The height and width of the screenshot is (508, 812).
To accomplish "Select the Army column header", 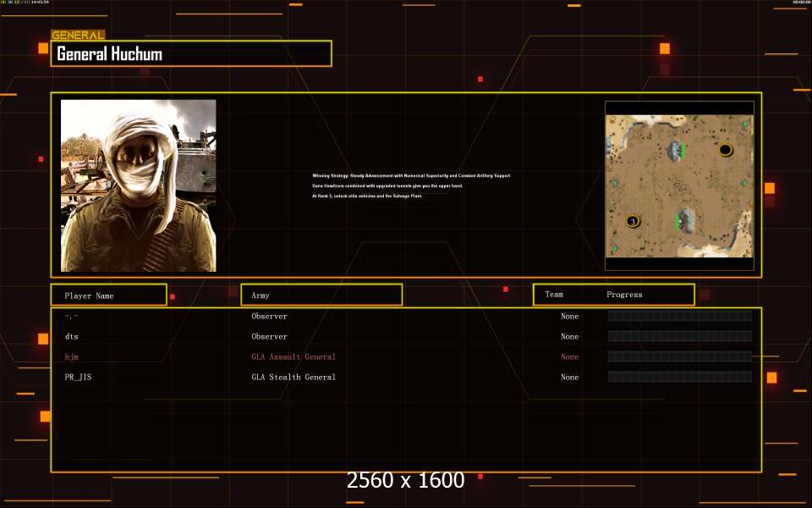I will (x=321, y=295).
